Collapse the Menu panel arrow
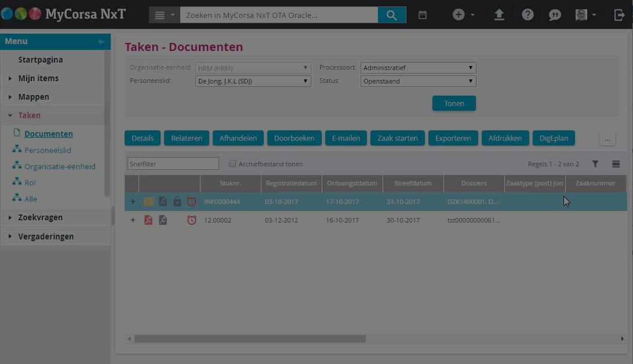The image size is (633, 364). [x=101, y=41]
